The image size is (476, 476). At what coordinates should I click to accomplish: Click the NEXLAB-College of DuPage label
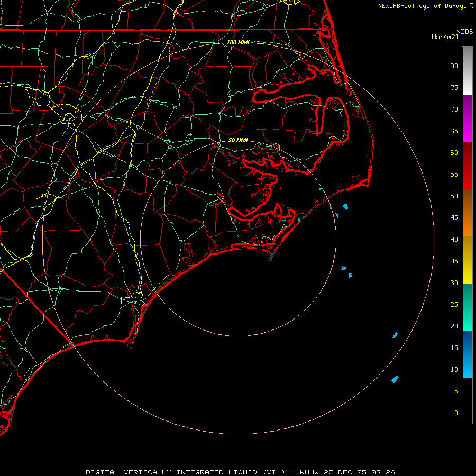(x=423, y=6)
